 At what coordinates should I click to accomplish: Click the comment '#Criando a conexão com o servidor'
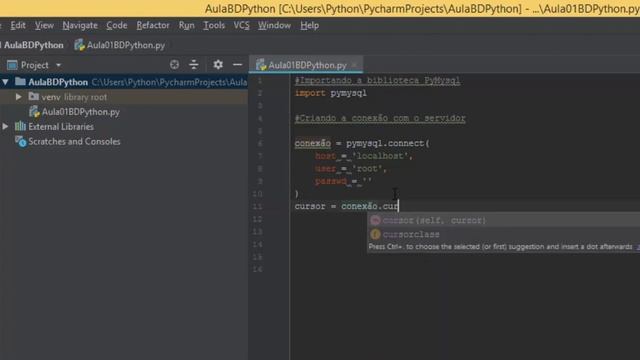380,118
